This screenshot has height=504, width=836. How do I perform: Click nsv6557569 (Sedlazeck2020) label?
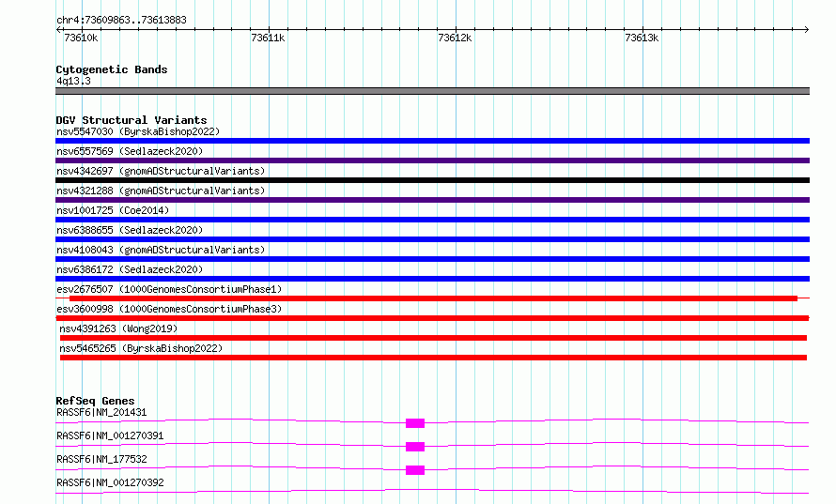click(130, 151)
